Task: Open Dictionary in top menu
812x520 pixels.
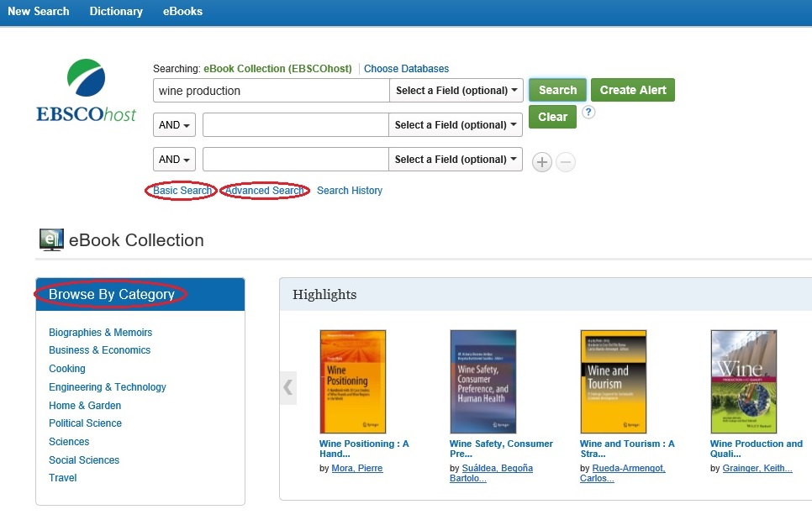Action: click(116, 12)
